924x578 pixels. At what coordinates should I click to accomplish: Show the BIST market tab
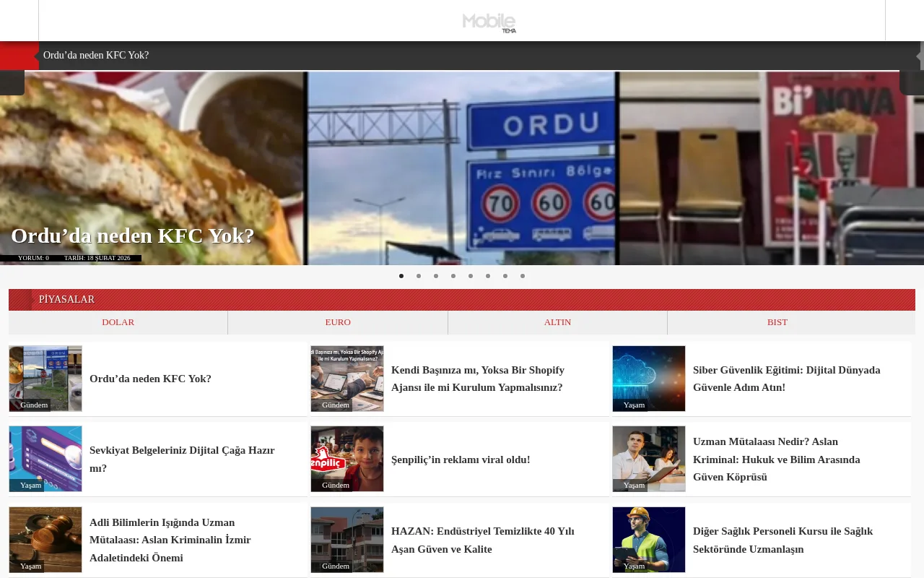[777, 322]
